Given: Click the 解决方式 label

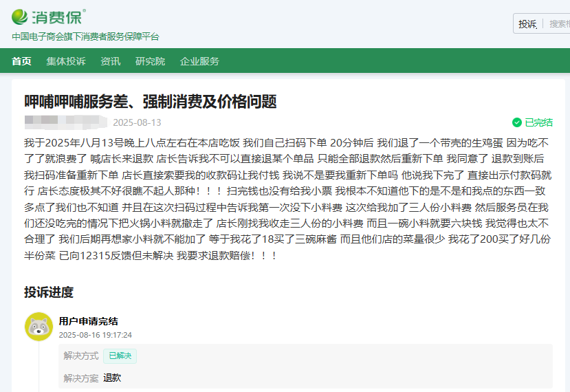Looking at the screenshot, I should pos(80,356).
